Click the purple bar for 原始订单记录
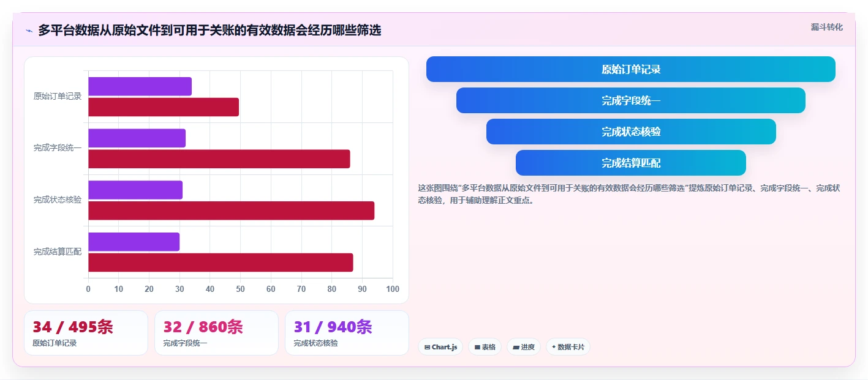The width and height of the screenshot is (868, 380). click(140, 86)
